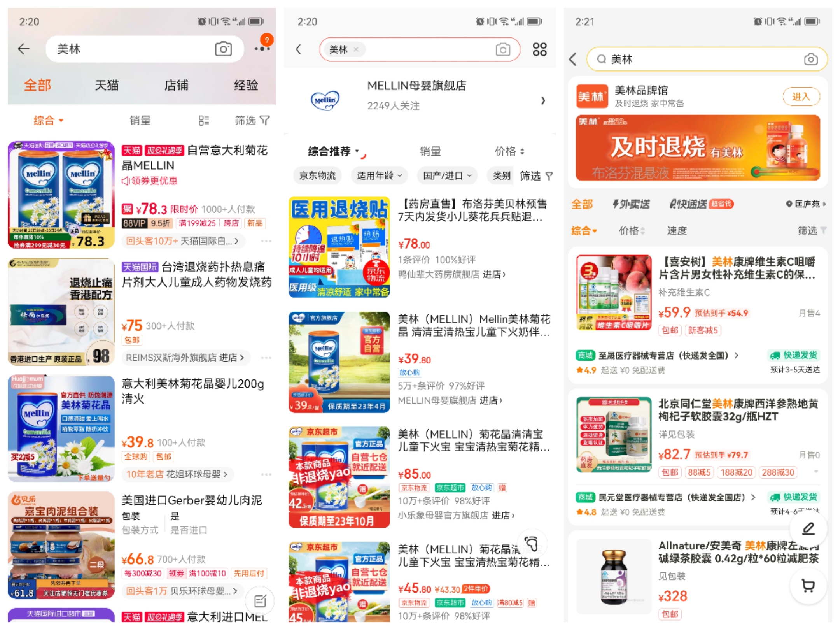Tap the back arrow in Taobao screen
This screenshot has height=630, width=840.
click(24, 49)
